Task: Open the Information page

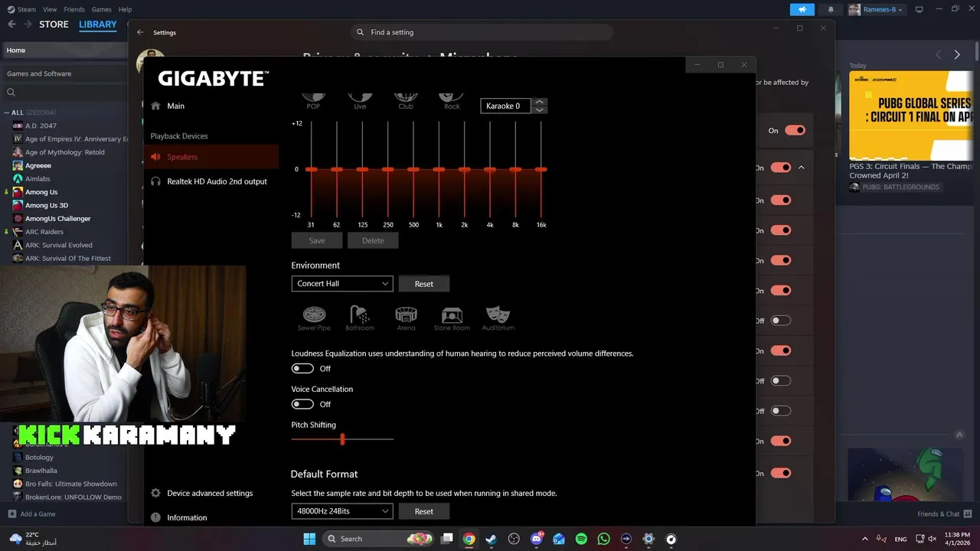Action: point(187,517)
